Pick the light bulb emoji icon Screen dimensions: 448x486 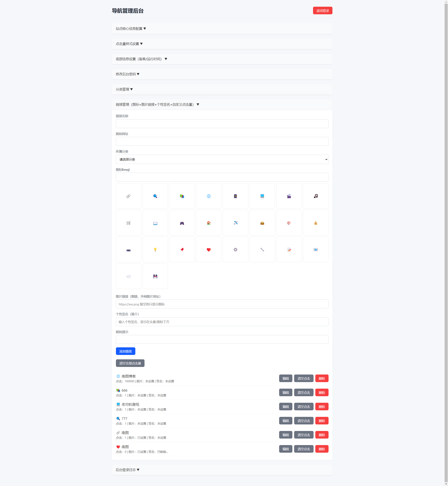tap(155, 250)
